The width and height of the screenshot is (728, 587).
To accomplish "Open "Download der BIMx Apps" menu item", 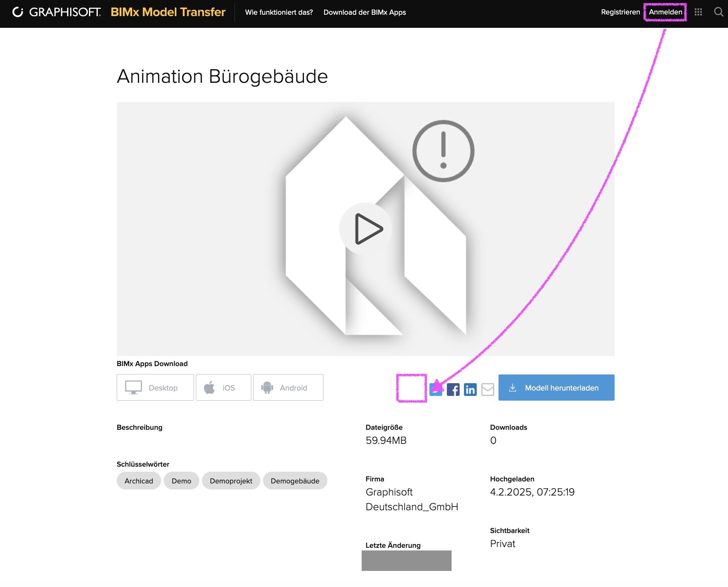I will pyautogui.click(x=364, y=12).
